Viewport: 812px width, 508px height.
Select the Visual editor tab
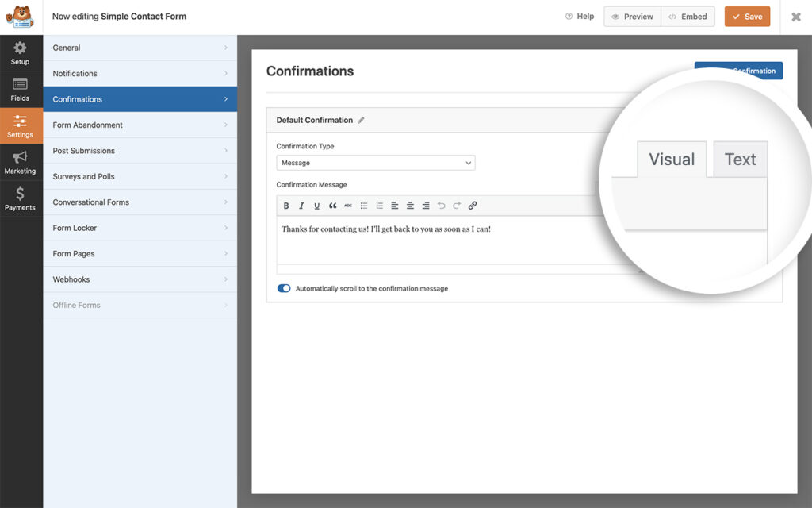tap(671, 159)
